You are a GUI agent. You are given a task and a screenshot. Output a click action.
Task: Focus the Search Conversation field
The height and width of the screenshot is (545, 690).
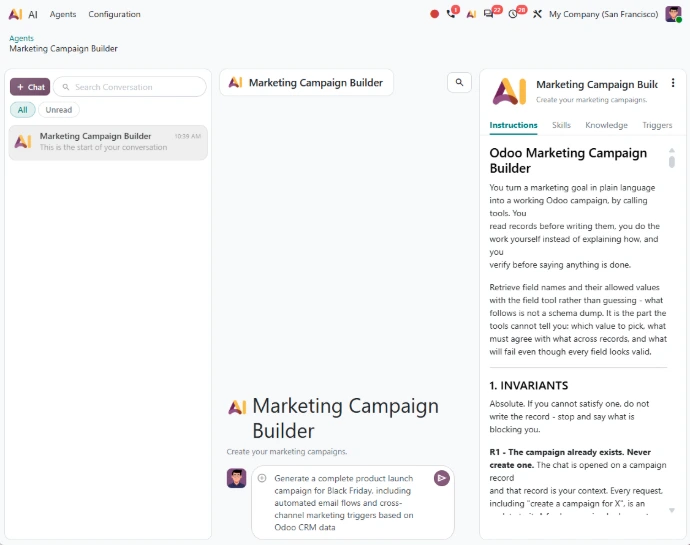point(130,87)
